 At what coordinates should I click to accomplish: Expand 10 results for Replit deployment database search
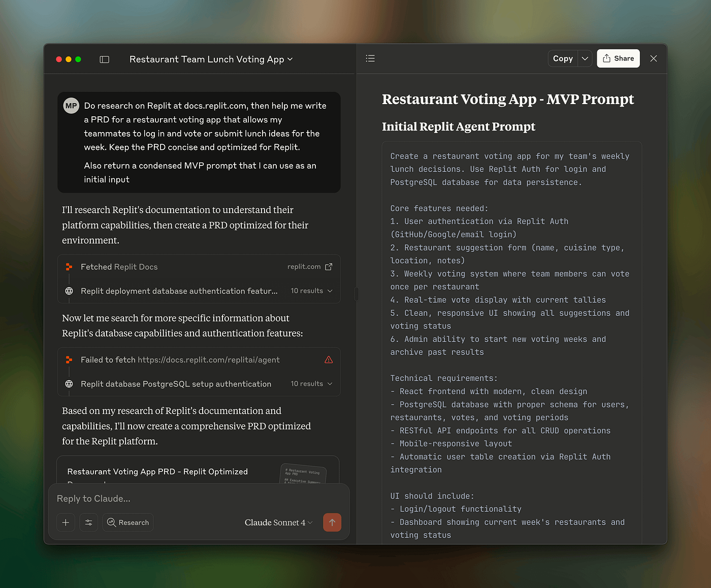[311, 291]
